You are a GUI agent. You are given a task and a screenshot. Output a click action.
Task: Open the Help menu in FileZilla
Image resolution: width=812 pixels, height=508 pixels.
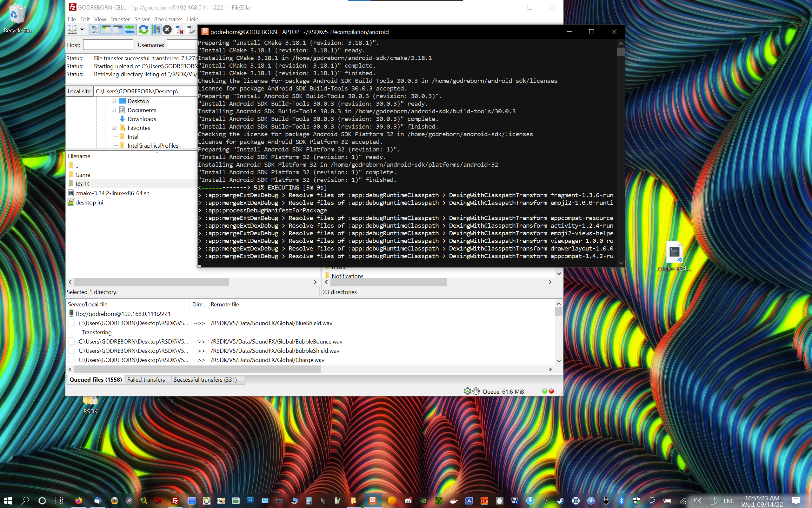click(193, 19)
